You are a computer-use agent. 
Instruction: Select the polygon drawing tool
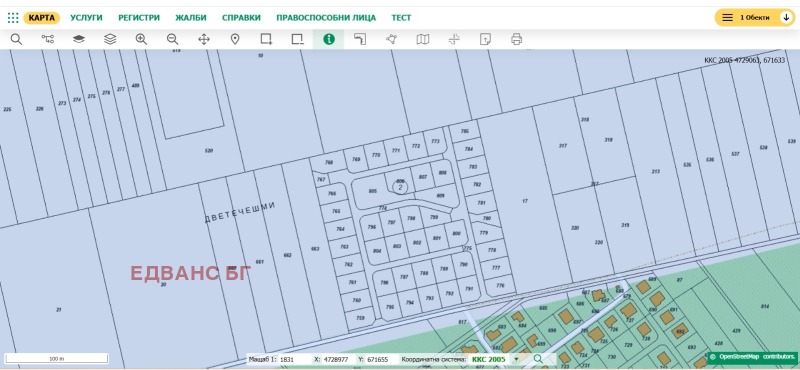click(391, 39)
